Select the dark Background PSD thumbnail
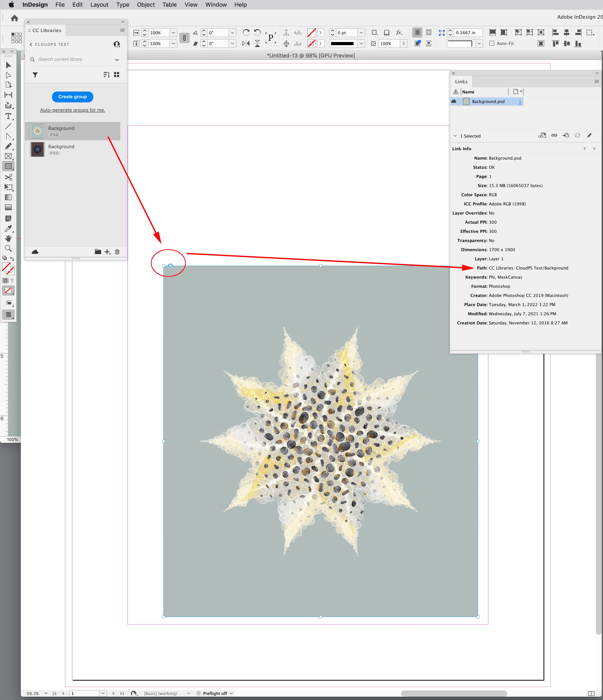This screenshot has height=700, width=603. [x=37, y=149]
